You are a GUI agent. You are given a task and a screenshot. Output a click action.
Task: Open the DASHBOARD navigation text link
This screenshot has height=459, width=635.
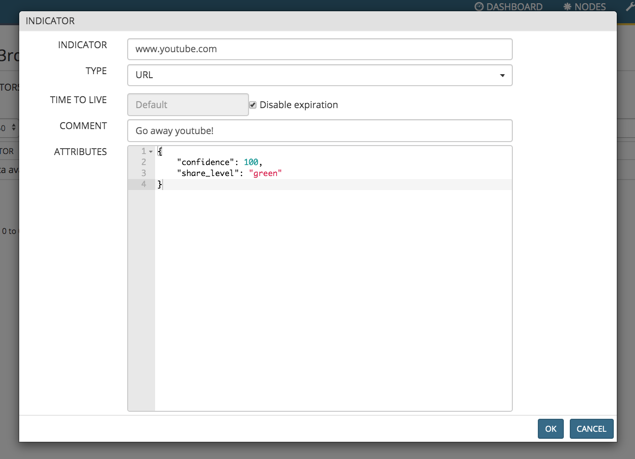point(514,7)
